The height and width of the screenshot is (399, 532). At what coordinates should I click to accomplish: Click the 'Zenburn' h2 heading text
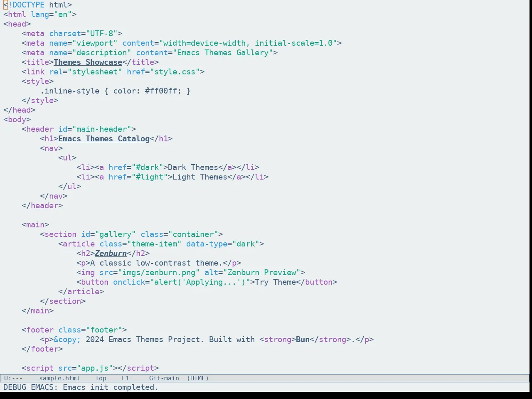point(111,254)
